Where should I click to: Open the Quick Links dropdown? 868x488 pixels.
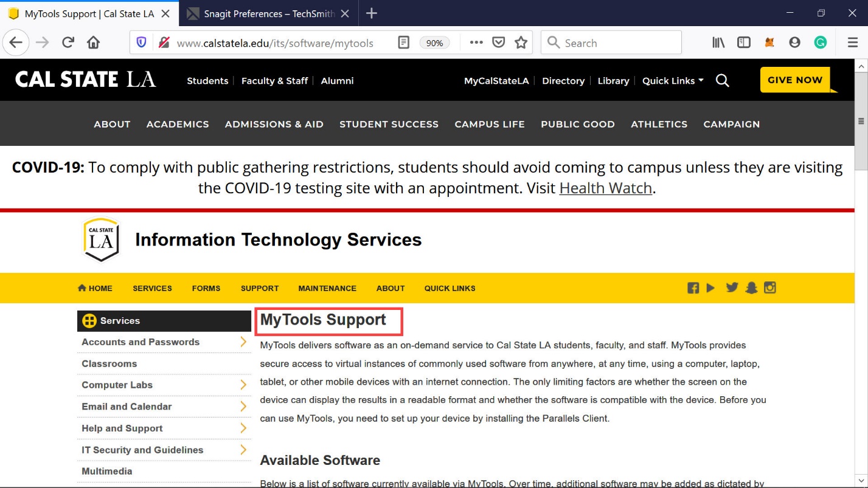click(673, 81)
